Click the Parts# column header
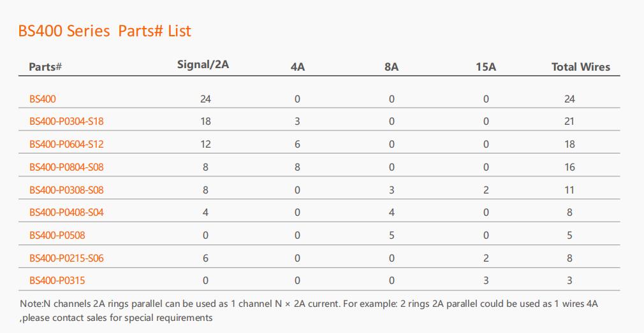 coord(45,67)
